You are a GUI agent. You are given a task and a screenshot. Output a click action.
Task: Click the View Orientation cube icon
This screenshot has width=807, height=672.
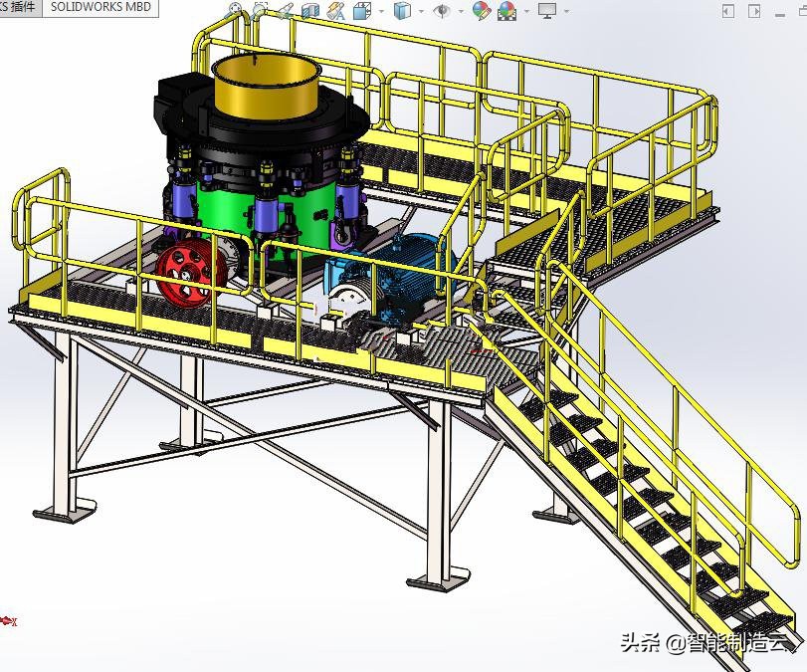[362, 10]
